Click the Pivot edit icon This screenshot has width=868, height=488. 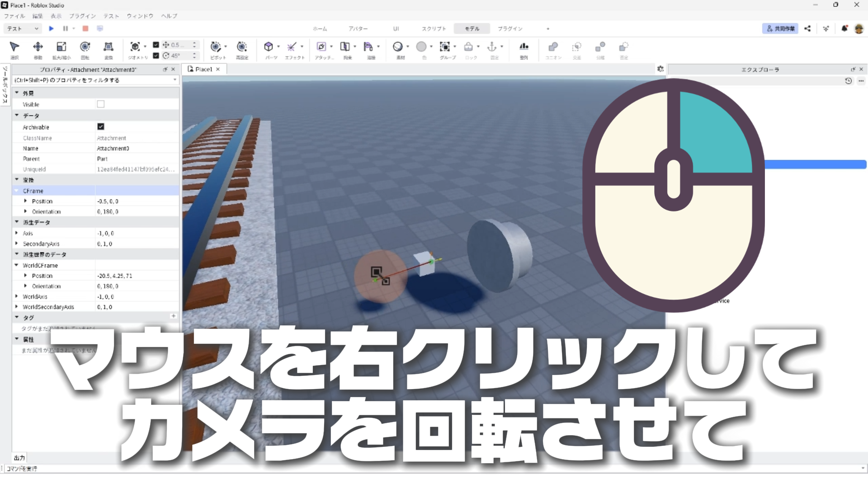click(216, 47)
